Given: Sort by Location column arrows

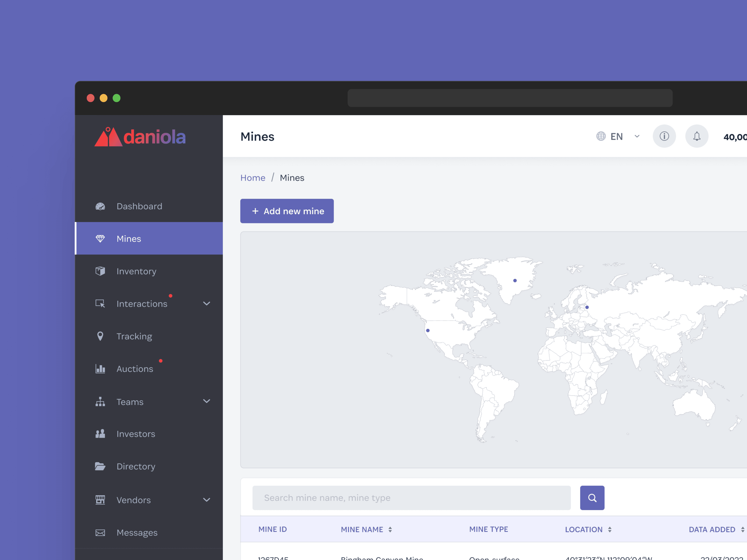Looking at the screenshot, I should [x=609, y=530].
